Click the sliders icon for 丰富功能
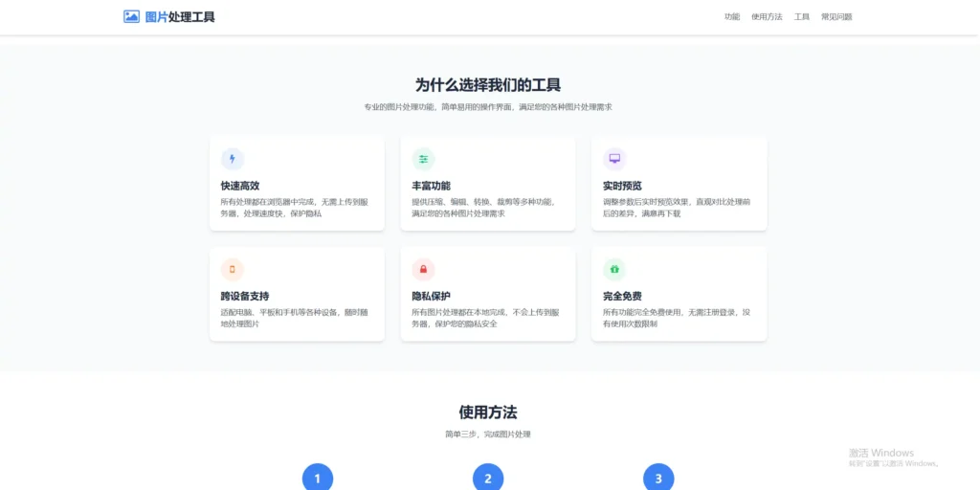 (x=423, y=159)
